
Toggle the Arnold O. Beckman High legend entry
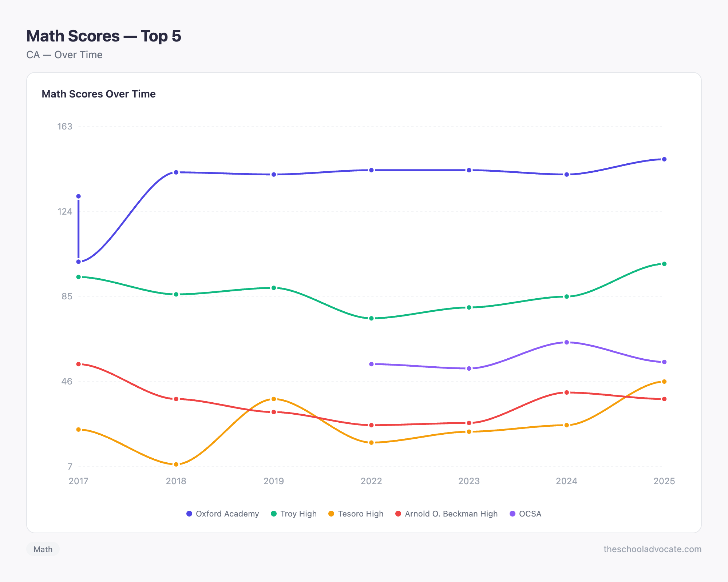point(446,514)
